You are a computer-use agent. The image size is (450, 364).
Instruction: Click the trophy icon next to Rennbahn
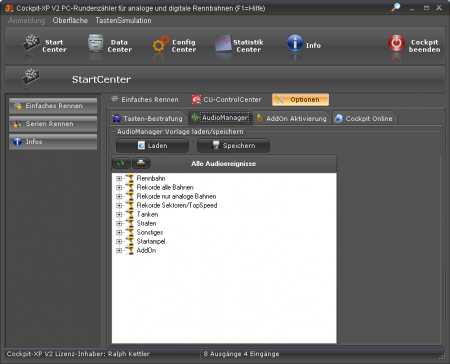(x=130, y=178)
